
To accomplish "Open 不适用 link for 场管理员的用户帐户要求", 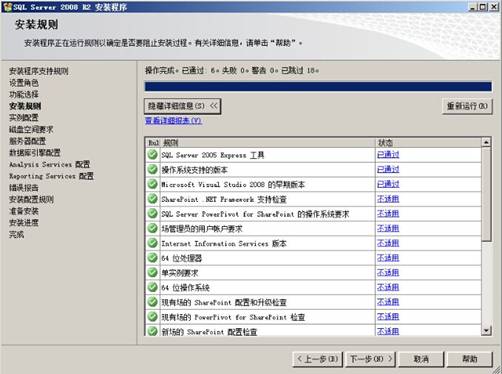I will click(388, 228).
